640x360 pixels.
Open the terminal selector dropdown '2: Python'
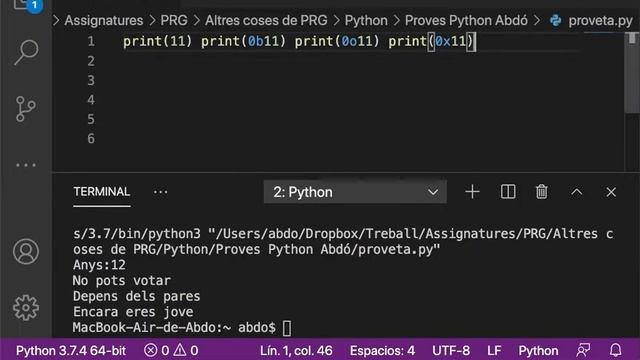(355, 192)
